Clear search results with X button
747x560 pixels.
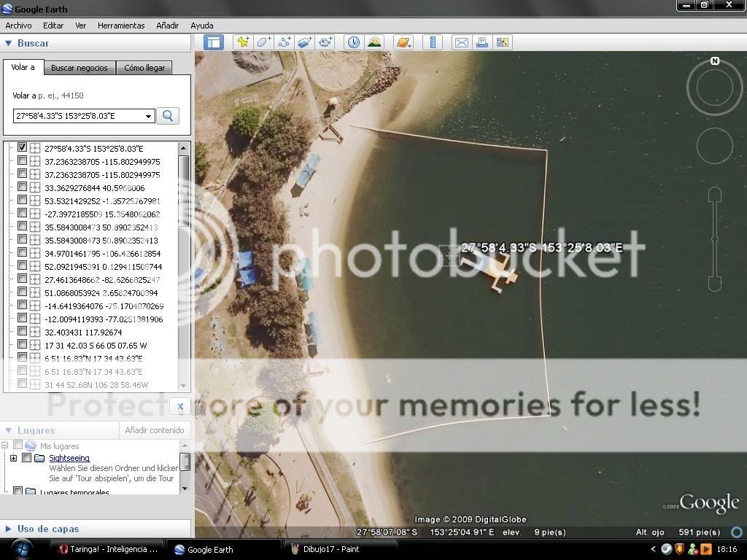coord(180,406)
